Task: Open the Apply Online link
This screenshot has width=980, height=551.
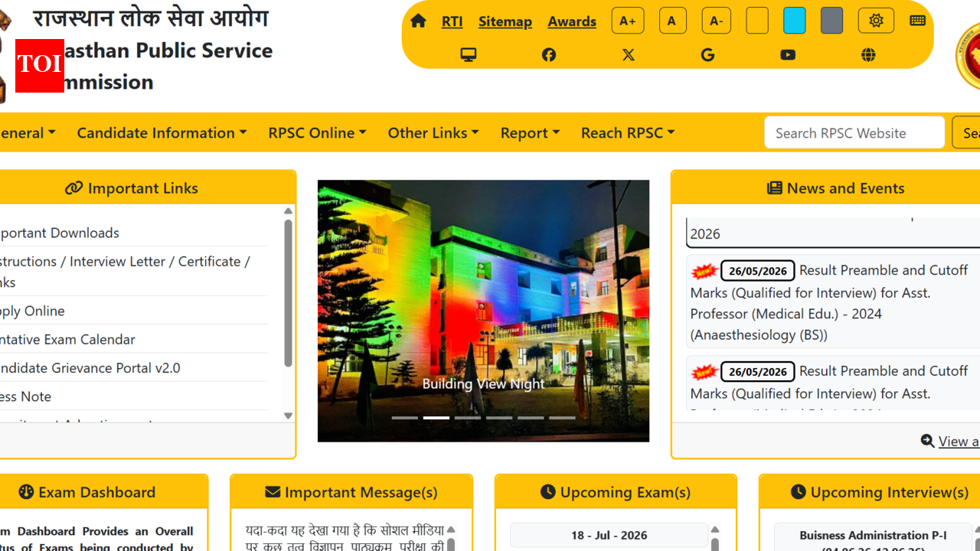Action: (x=32, y=311)
